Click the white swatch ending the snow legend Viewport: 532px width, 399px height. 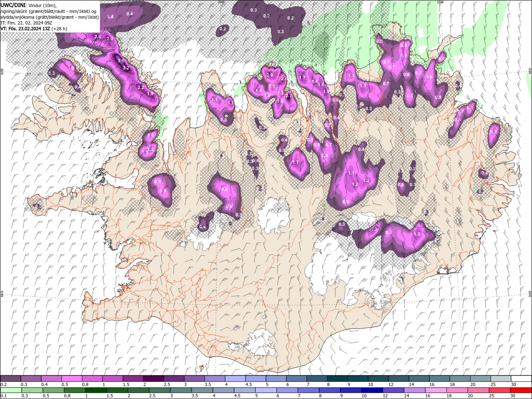click(x=520, y=379)
